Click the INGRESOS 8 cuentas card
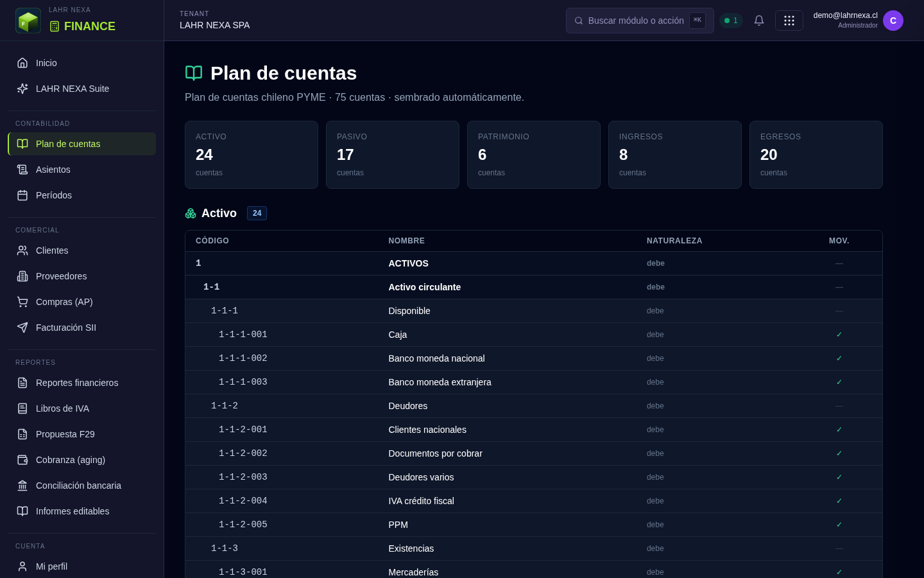The height and width of the screenshot is (578, 924). point(675,155)
